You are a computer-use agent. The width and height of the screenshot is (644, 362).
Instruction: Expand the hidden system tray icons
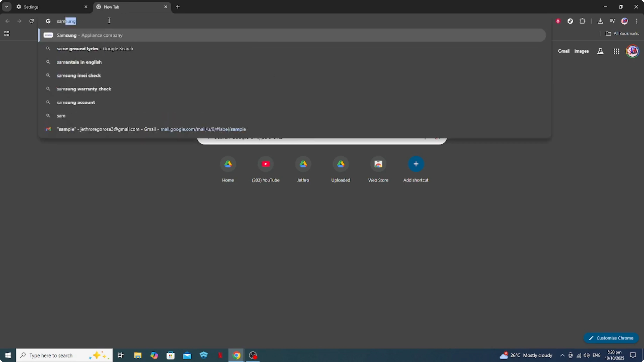point(562,355)
